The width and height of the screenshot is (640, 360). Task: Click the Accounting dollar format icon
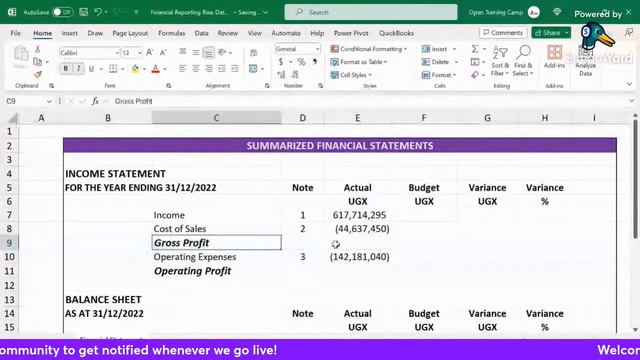point(281,62)
